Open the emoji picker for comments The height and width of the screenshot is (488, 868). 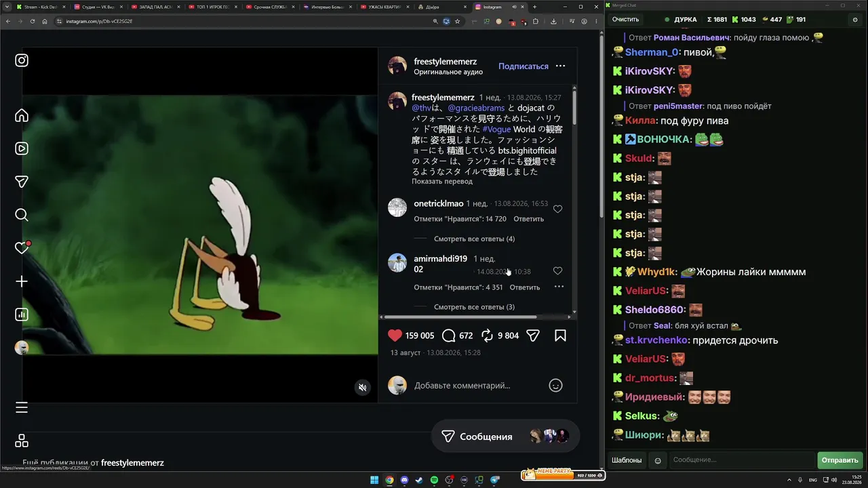click(x=555, y=386)
